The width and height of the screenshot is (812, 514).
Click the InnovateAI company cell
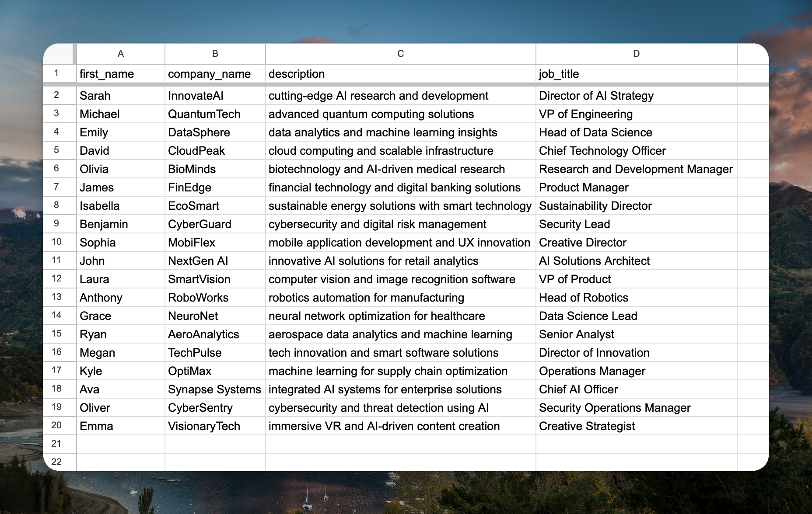(215, 95)
